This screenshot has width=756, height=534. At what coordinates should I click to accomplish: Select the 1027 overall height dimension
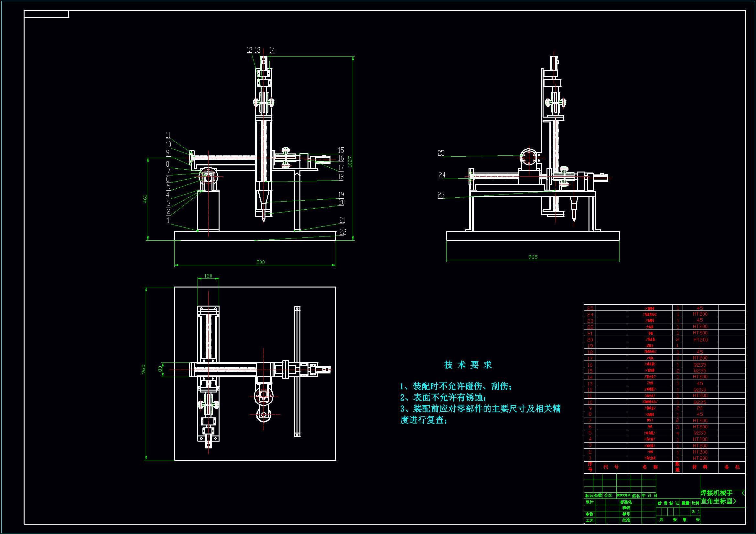click(x=350, y=161)
